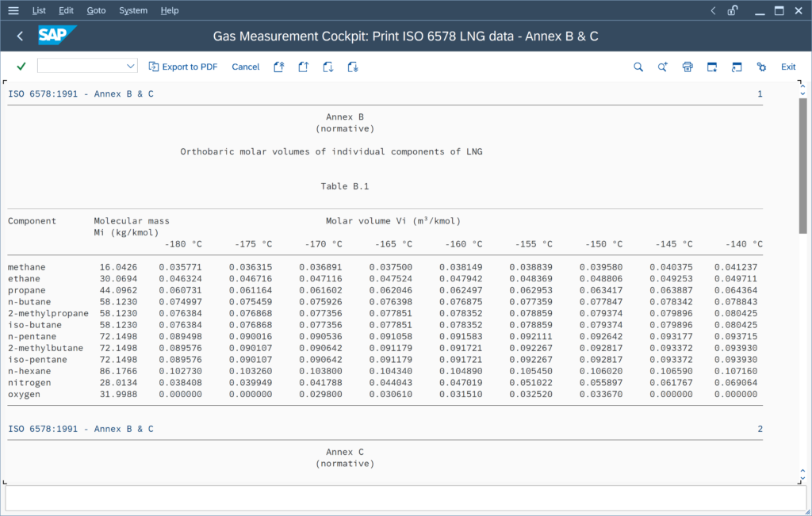812x516 pixels.
Task: Click the create shortcut icon
Action: [737, 67]
